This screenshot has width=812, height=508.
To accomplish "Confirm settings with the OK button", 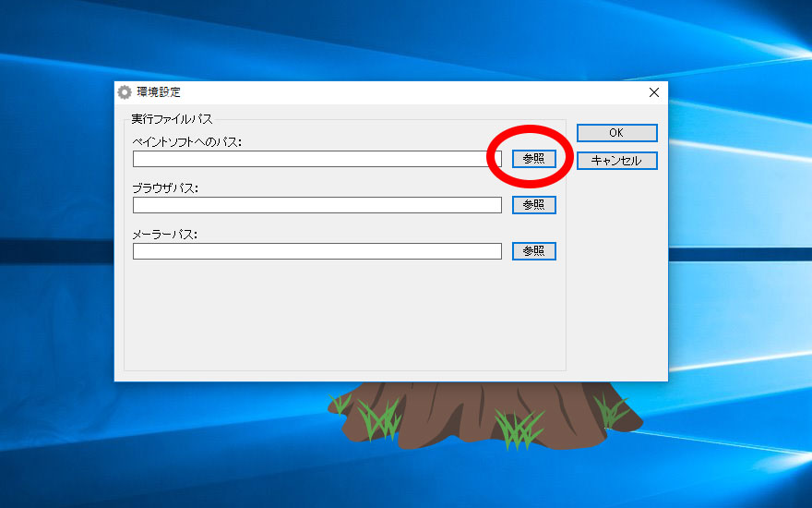I will tap(616, 133).
